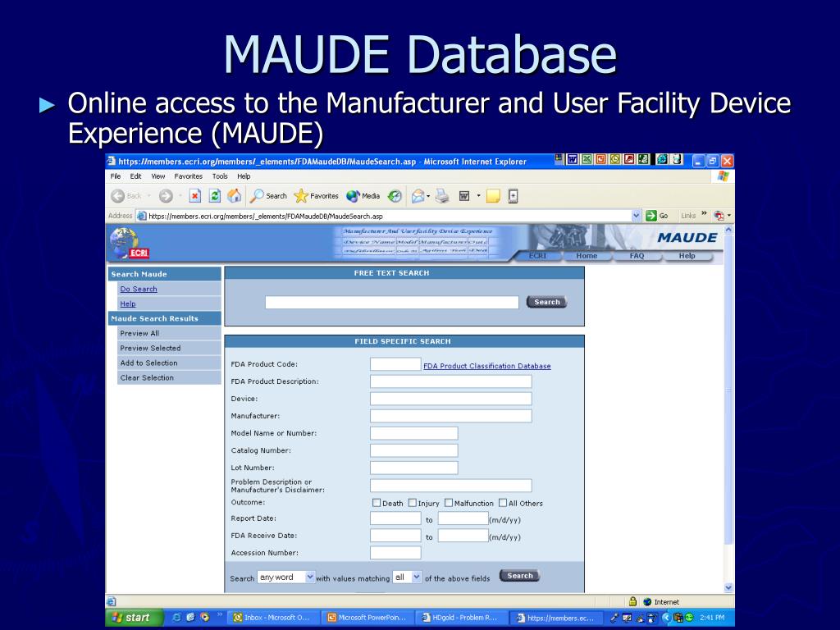Refresh the page with green arrows icon

215,196
